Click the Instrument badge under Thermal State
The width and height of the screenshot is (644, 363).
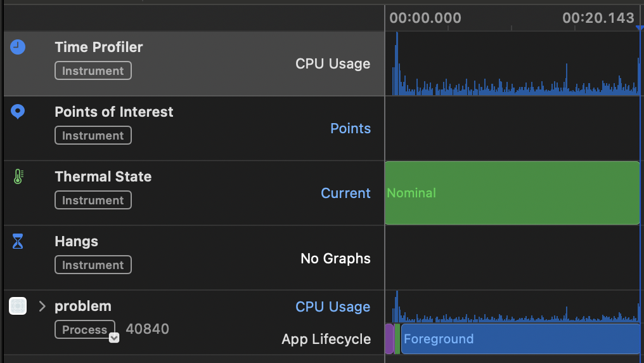[x=93, y=200]
